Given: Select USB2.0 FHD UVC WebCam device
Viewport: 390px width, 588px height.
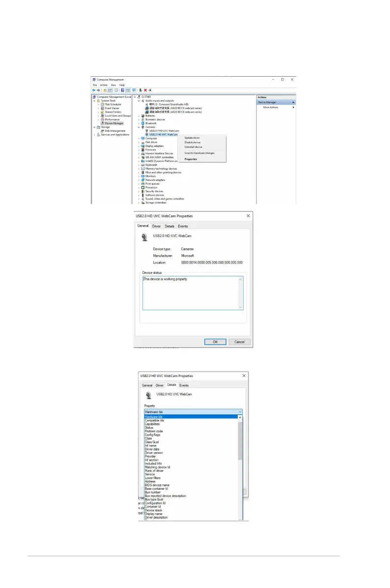Looking at the screenshot, I should [x=164, y=131].
